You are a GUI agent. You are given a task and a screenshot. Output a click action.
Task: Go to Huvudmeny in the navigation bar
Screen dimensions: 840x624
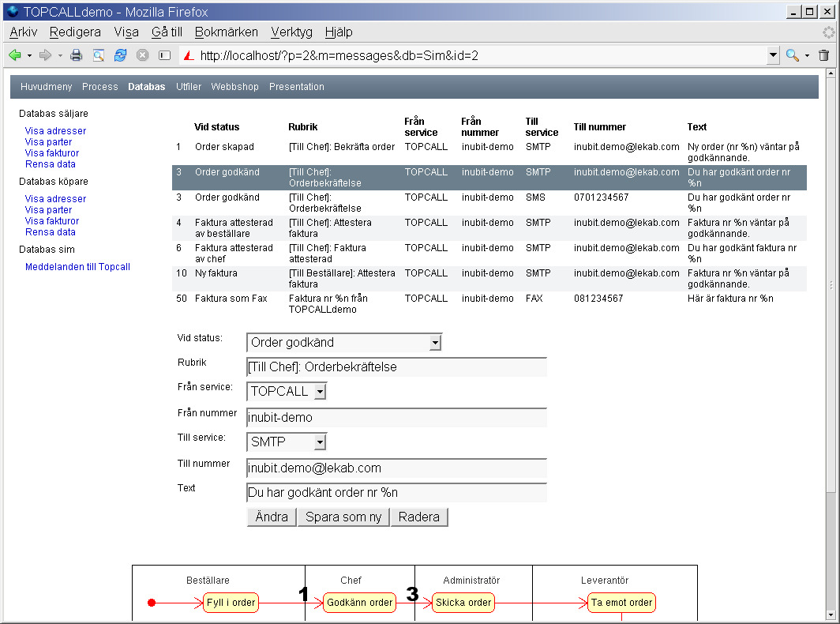(x=46, y=87)
